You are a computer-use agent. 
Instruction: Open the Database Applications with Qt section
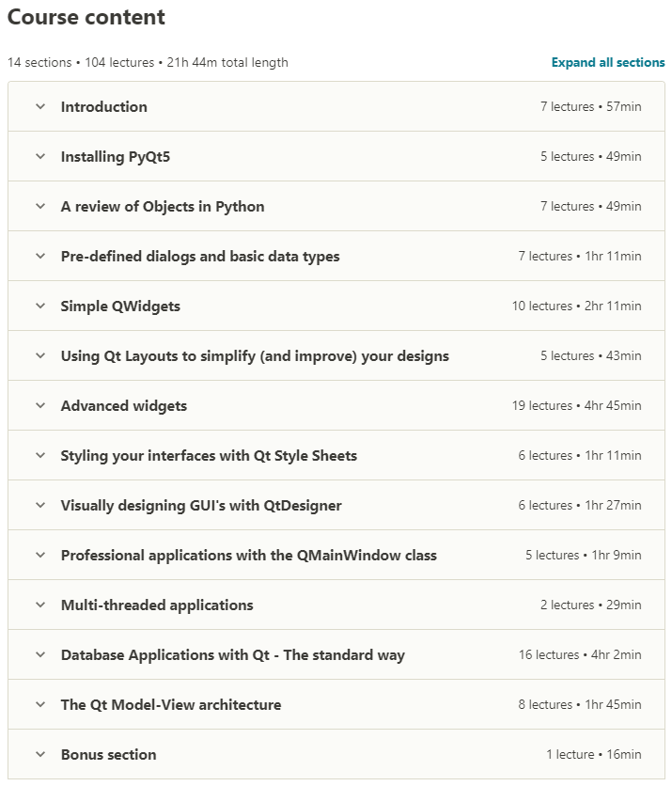click(x=232, y=655)
